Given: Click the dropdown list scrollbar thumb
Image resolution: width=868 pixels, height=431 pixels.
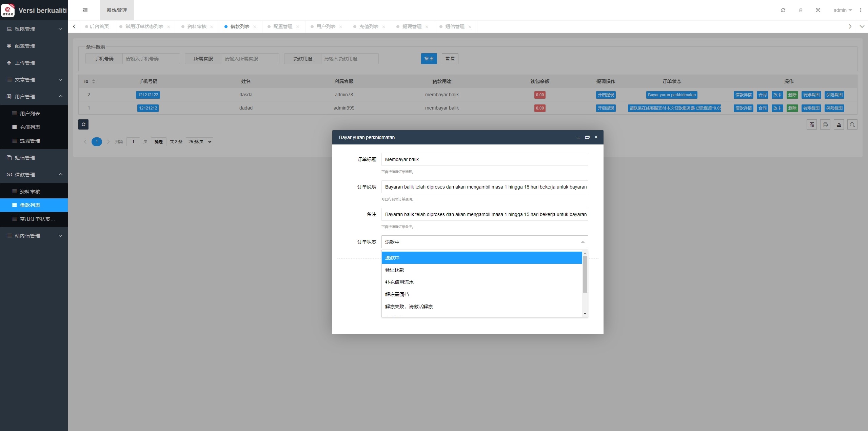Looking at the screenshot, I should point(585,274).
